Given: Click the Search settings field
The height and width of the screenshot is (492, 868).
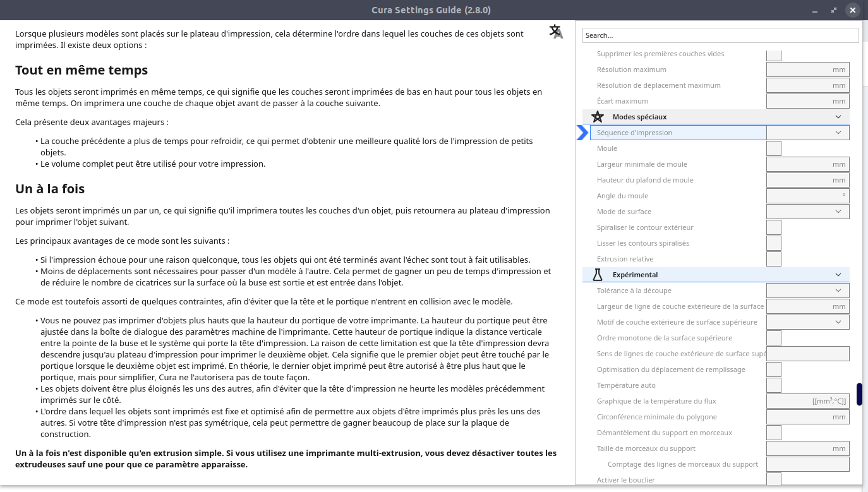Looking at the screenshot, I should click(x=721, y=35).
